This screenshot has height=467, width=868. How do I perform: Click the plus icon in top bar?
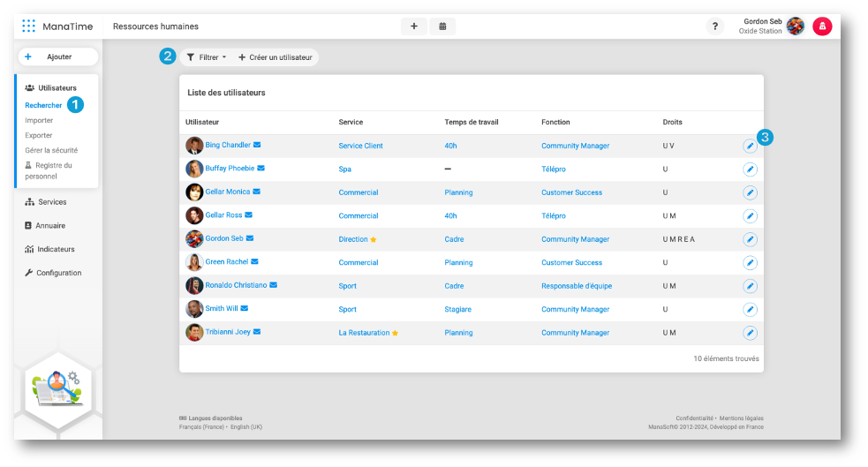pos(413,26)
